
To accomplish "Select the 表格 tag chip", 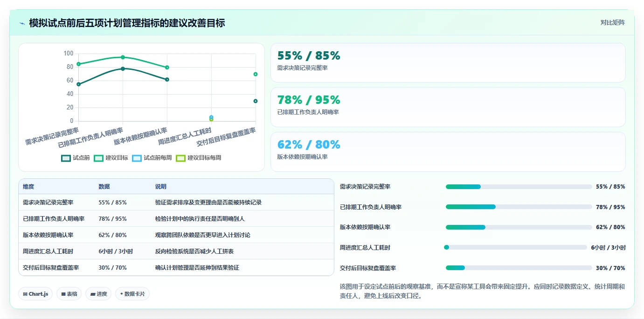I will (69, 294).
